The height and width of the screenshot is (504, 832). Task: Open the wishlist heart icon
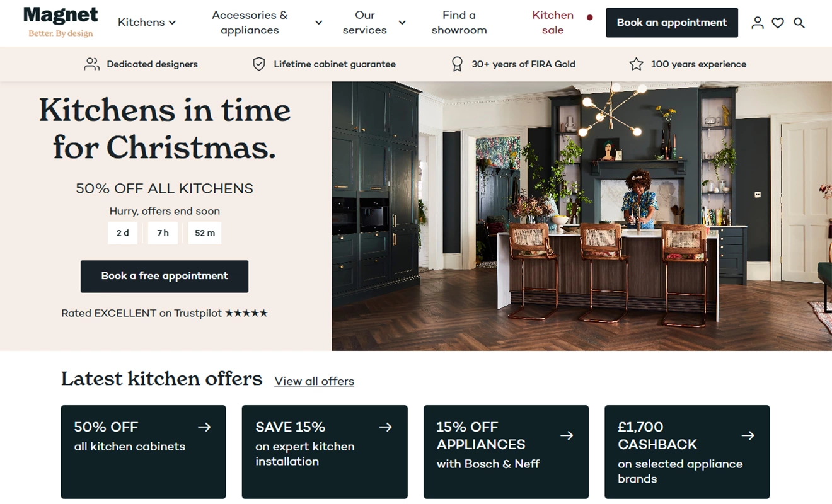pos(778,23)
